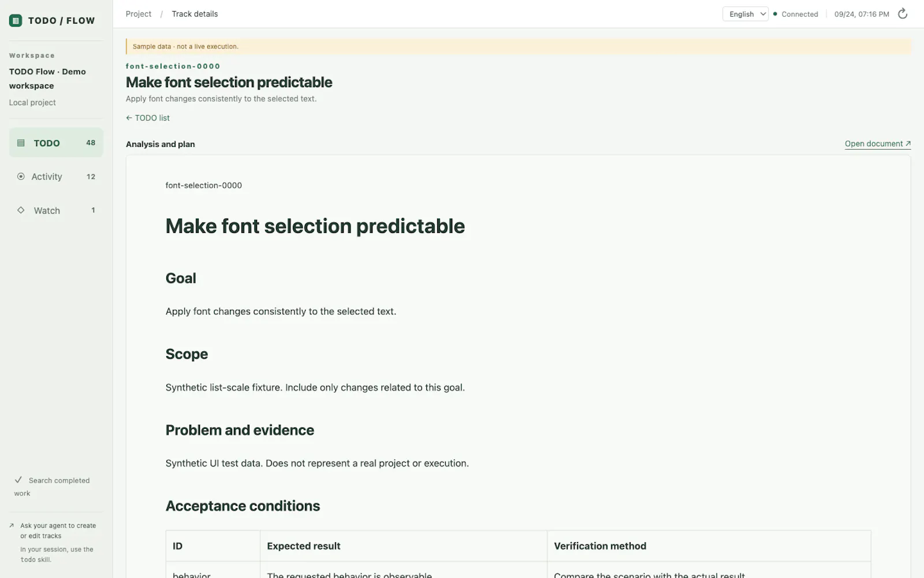Image resolution: width=924 pixels, height=578 pixels.
Task: Click the font-selection-0000 ID above page title
Action: tap(173, 66)
